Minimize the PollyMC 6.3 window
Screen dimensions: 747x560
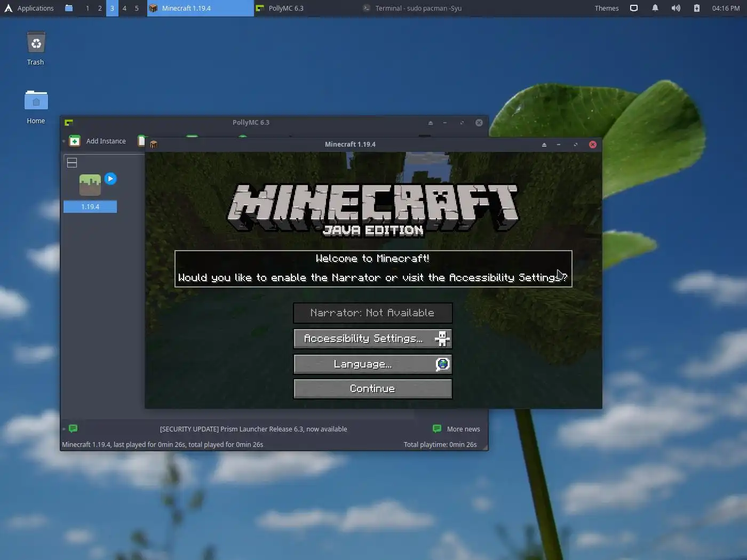[x=445, y=123]
